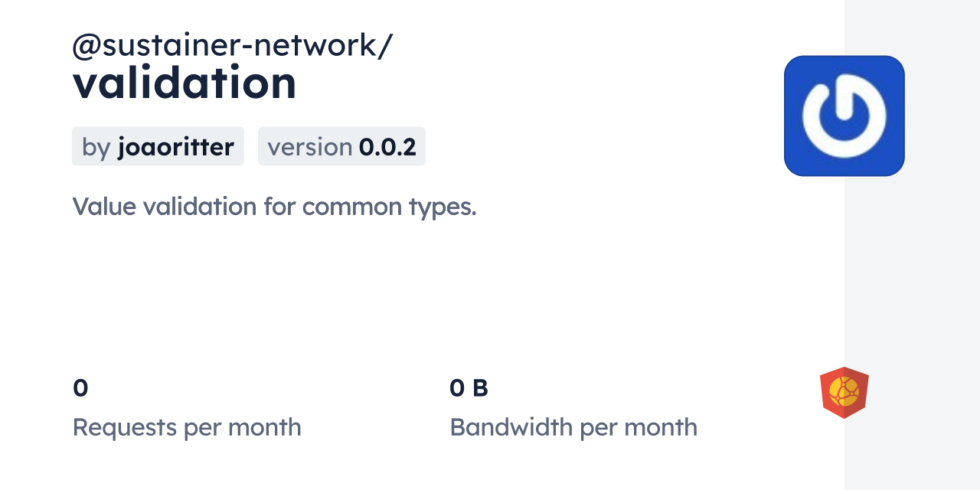Click the "Requests per month" label
The height and width of the screenshot is (490, 980).
tap(187, 427)
